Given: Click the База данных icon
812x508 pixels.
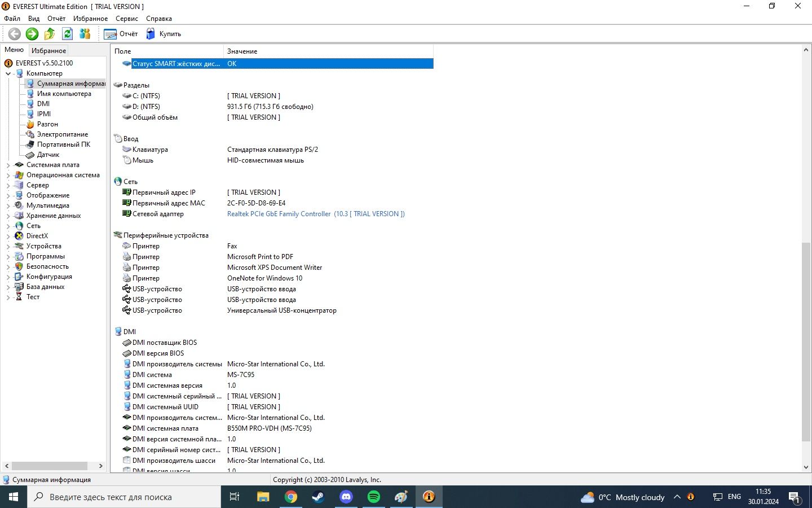Looking at the screenshot, I should [19, 287].
